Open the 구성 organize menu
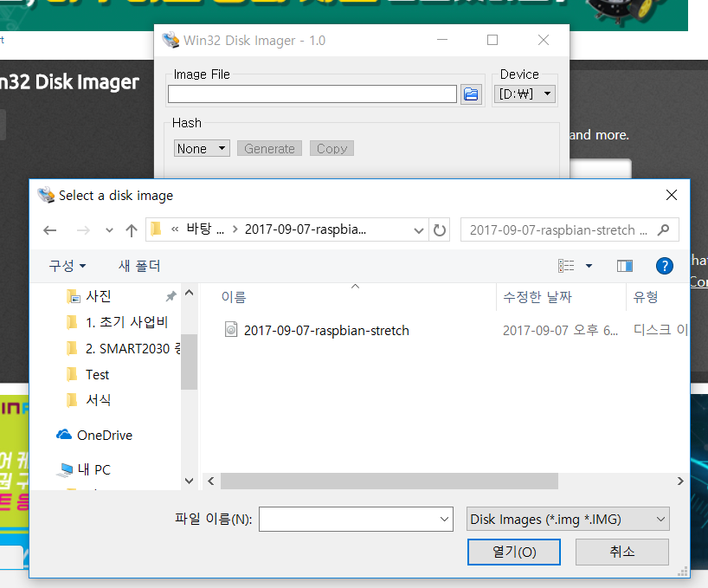 68,266
